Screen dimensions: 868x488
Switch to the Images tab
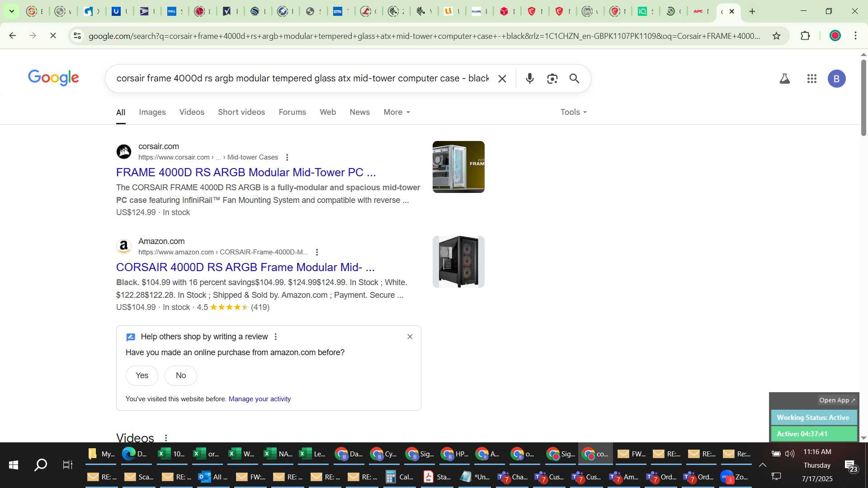(x=152, y=112)
